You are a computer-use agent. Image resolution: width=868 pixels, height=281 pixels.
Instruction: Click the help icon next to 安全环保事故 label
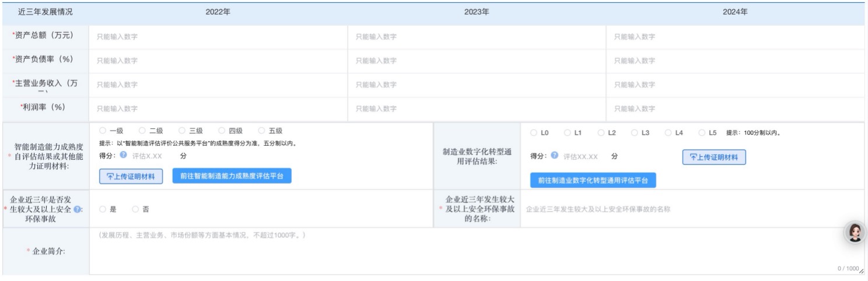point(77,209)
